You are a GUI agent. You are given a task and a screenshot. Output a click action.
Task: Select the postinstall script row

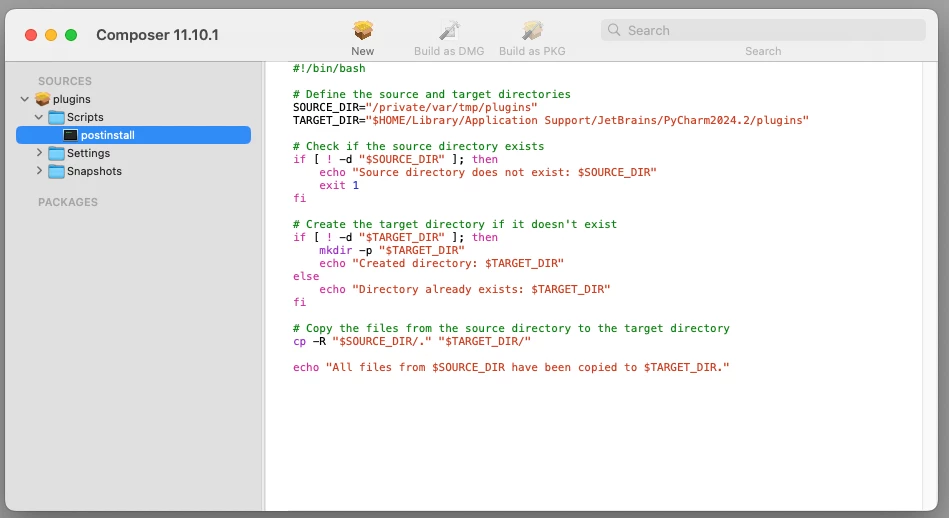(133, 135)
